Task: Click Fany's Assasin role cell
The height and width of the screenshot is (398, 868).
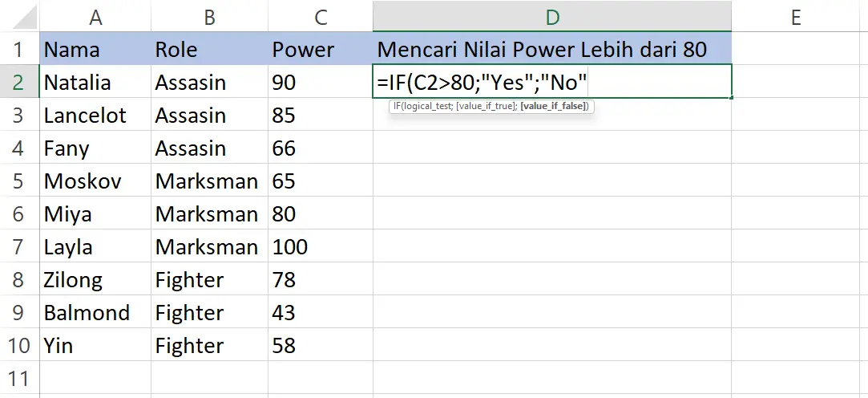Action: tap(209, 148)
